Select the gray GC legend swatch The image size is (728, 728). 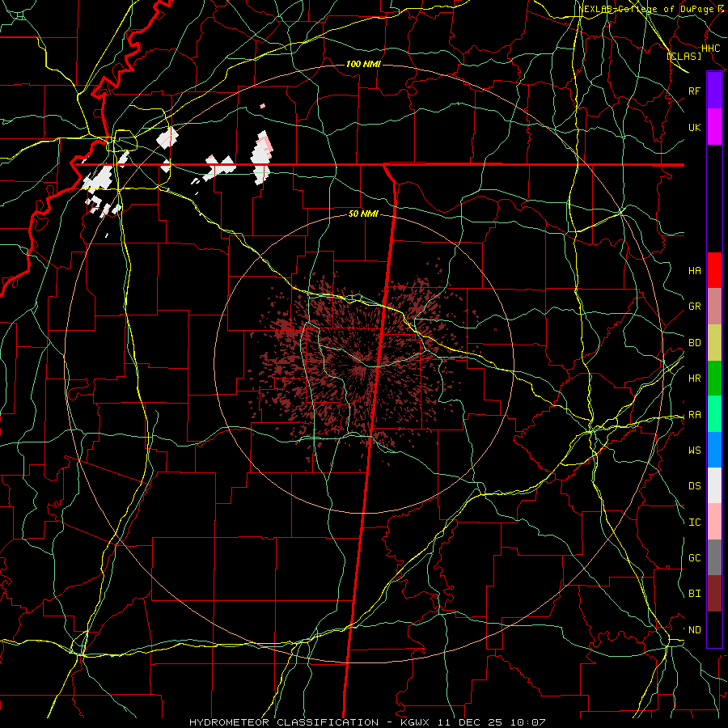714,557
